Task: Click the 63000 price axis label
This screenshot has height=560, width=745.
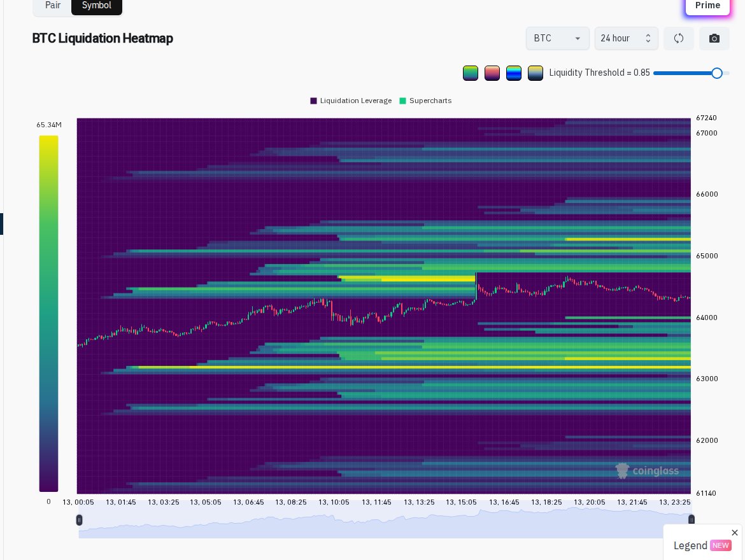Action: point(707,379)
